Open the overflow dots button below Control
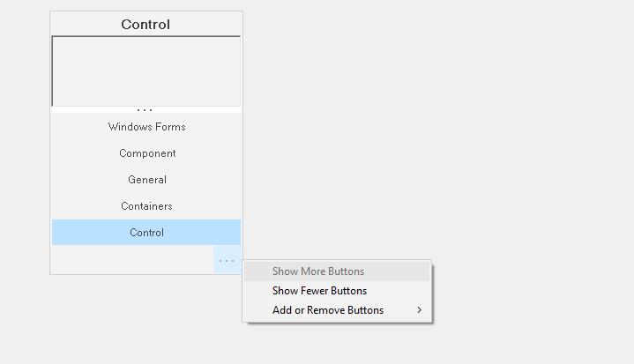The image size is (634, 364). (227, 261)
